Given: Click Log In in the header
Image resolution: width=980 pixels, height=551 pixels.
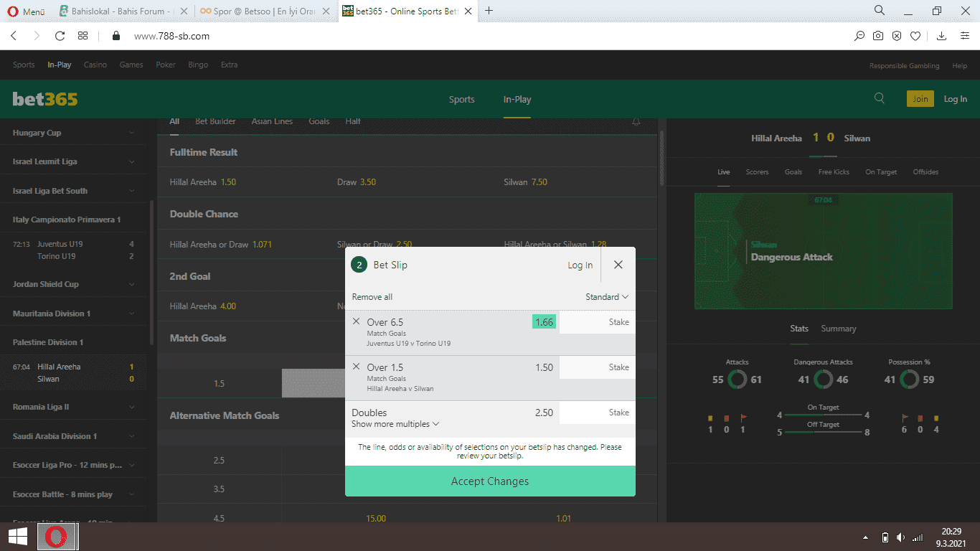Looking at the screenshot, I should click(955, 99).
